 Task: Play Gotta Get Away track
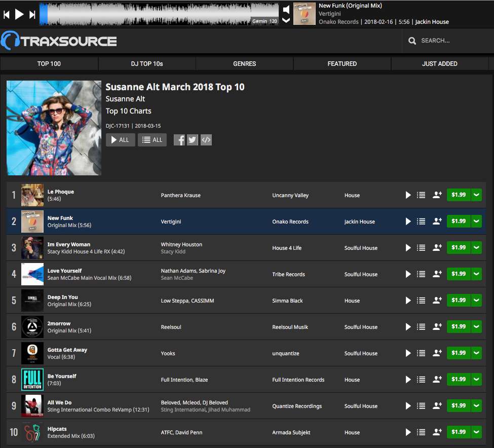coord(408,353)
